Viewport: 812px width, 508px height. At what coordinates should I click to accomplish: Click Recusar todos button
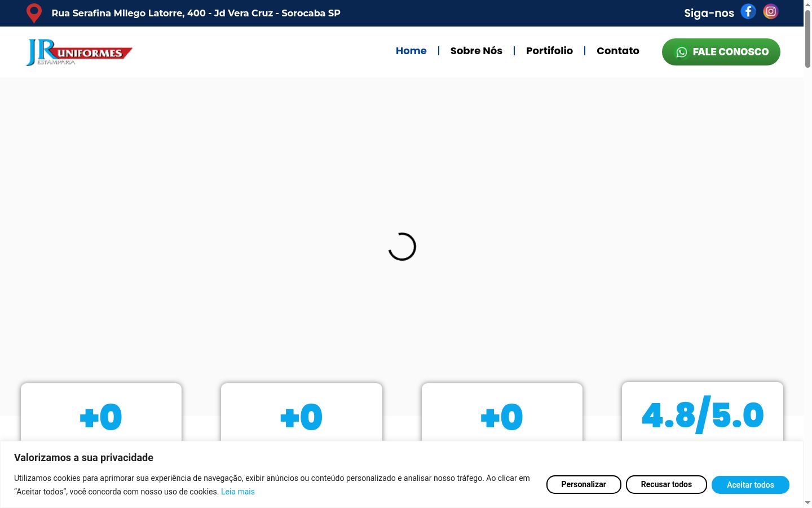667,484
